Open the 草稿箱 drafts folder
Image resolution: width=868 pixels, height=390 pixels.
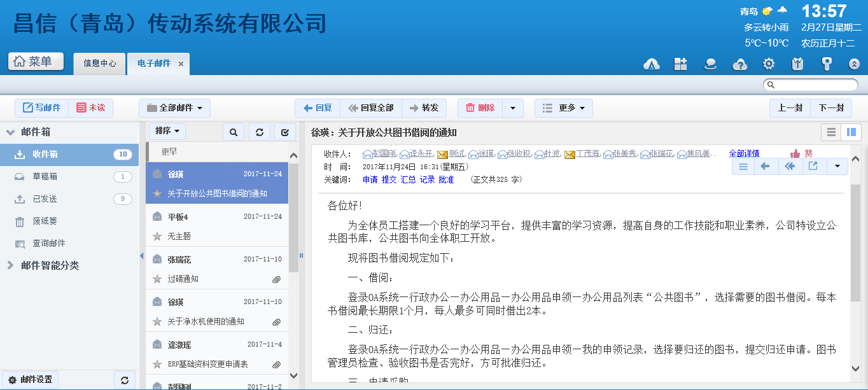[45, 176]
